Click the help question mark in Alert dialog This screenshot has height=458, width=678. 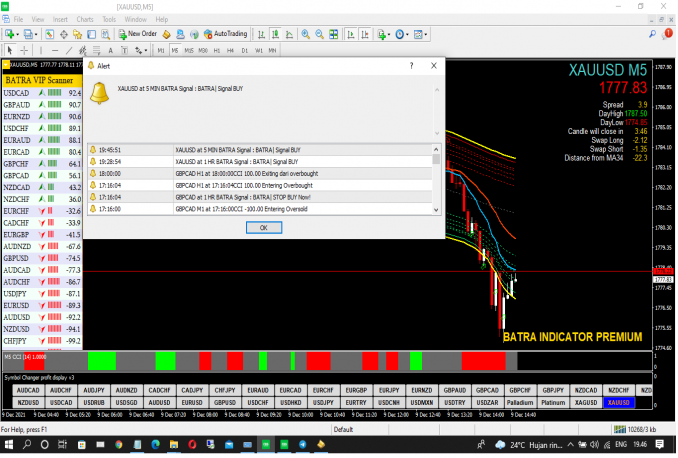pos(412,64)
